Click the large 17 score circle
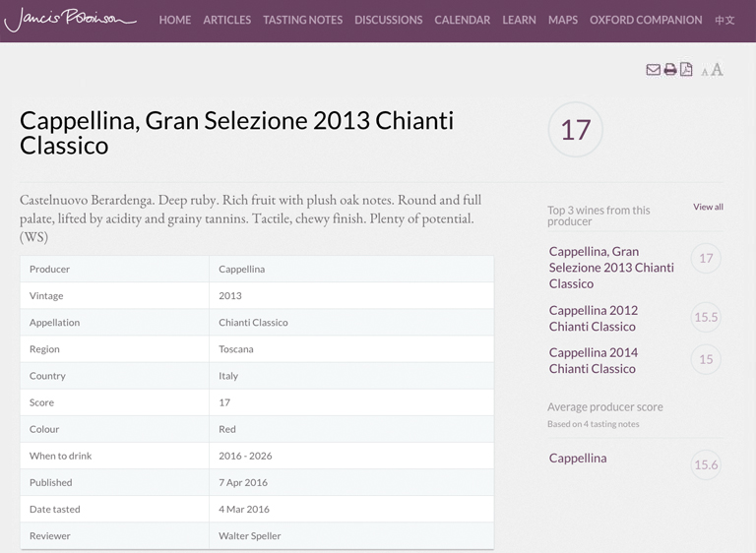The height and width of the screenshot is (553, 756). point(575,129)
